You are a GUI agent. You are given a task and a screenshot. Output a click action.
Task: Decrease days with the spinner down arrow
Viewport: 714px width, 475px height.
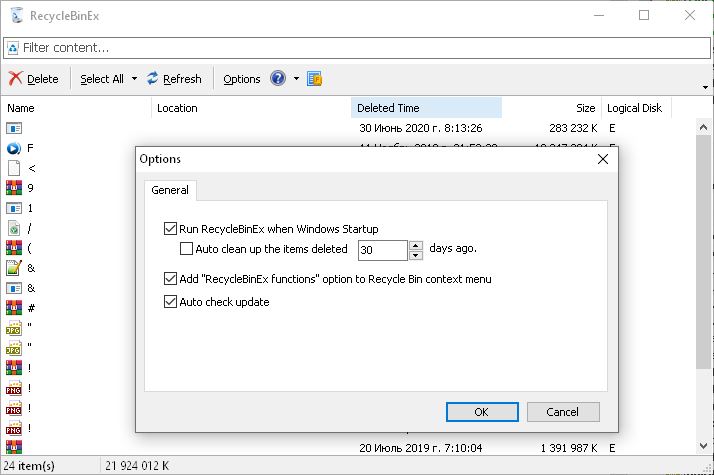pos(416,255)
